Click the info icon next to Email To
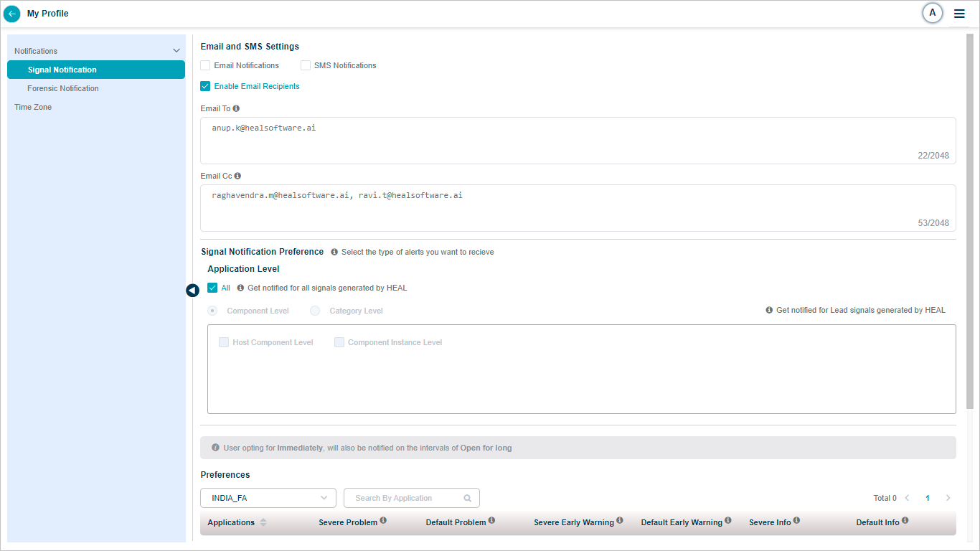The height and width of the screenshot is (551, 980). [x=236, y=108]
